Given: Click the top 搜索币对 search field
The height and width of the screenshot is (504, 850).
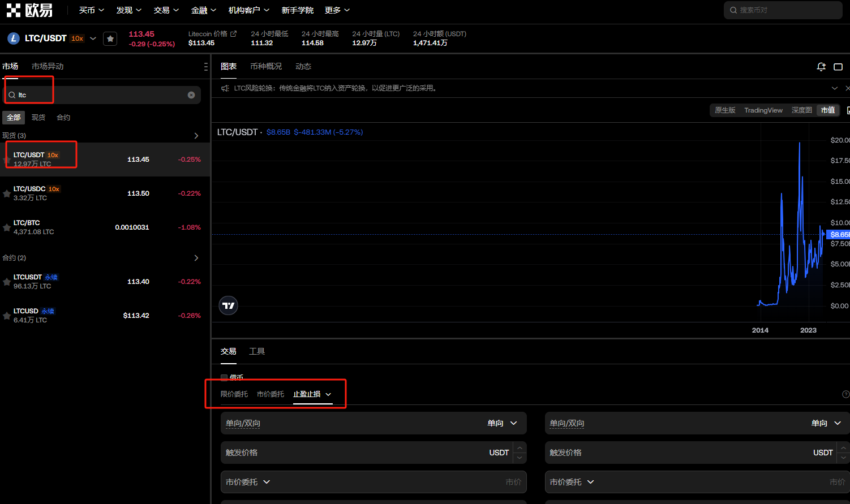Looking at the screenshot, I should click(783, 10).
